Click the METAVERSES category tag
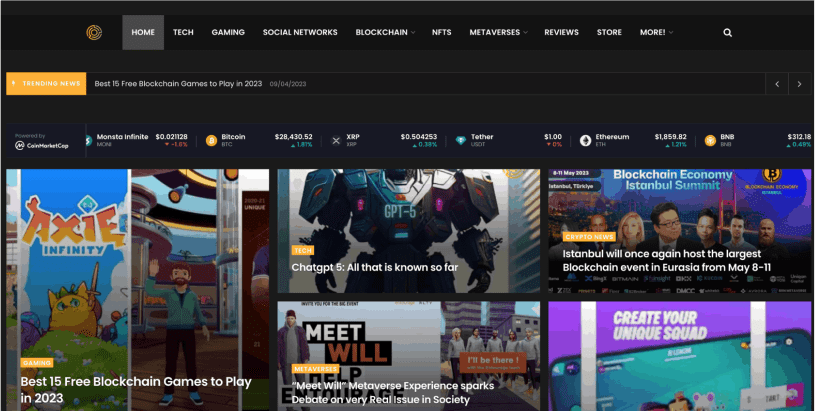Viewport: 815px width, 412px height. point(316,369)
